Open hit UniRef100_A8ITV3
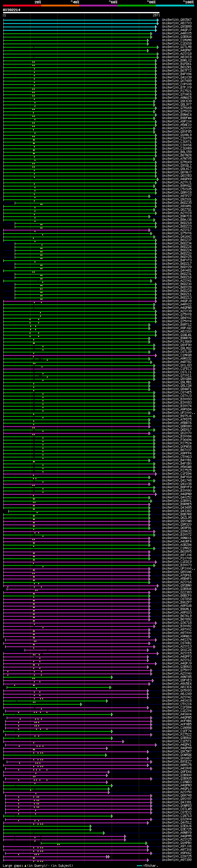The image size is (197, 868). pos(177,23)
